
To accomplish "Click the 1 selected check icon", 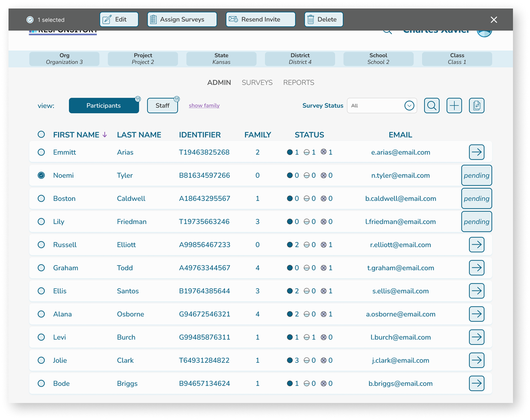I will coord(30,20).
